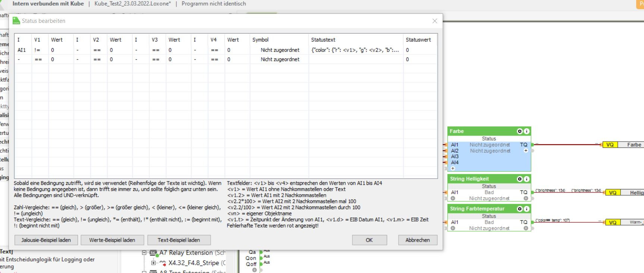
Task: Click the empty Statustext cell in the second row
Action: coord(356,59)
